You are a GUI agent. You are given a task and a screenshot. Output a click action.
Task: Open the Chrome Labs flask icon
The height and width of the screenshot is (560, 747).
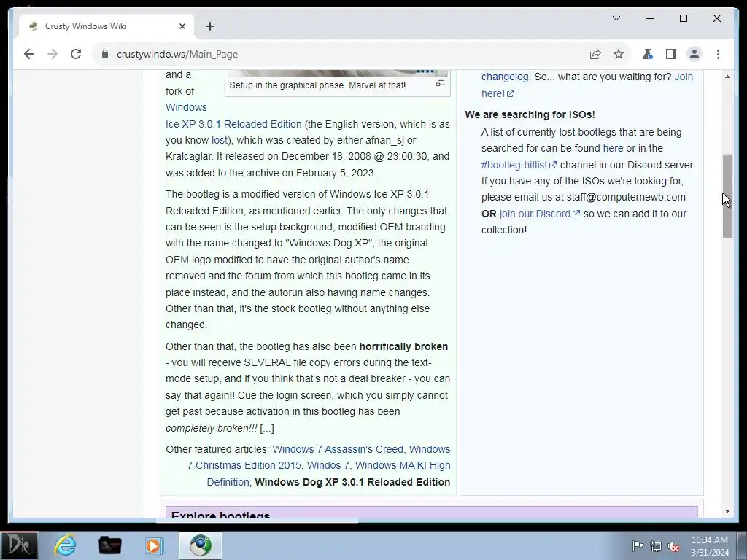647,54
